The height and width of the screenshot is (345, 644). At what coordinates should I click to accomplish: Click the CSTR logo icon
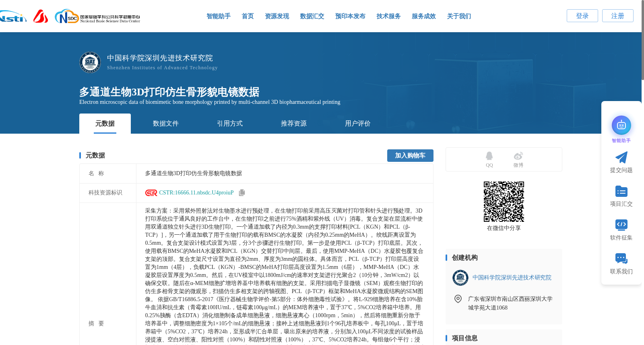[151, 193]
